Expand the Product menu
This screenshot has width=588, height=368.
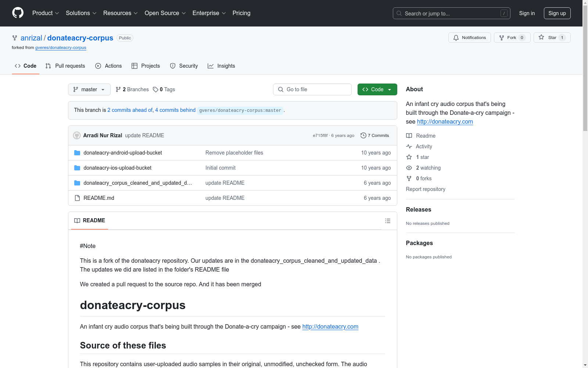pos(46,13)
